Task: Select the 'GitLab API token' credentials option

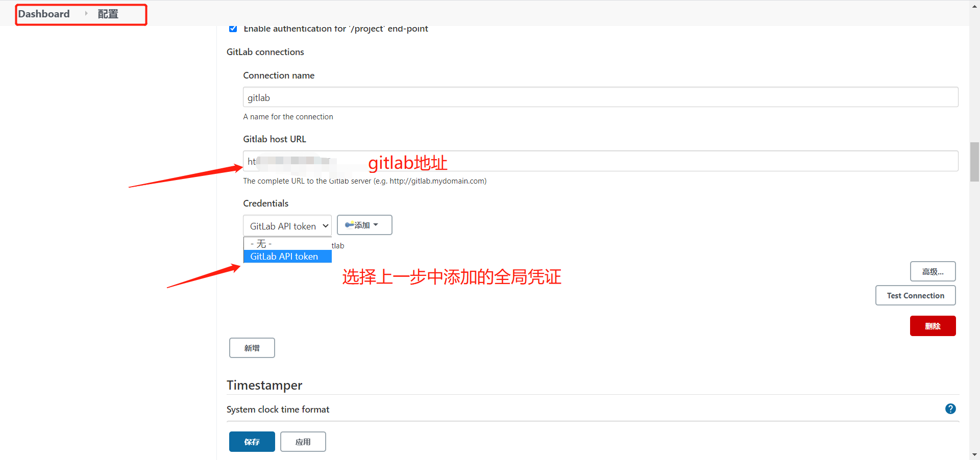Action: [x=284, y=256]
